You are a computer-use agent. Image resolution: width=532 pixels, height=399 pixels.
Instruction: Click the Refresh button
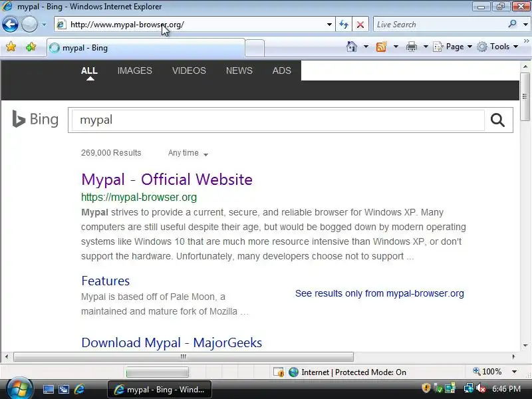344,25
